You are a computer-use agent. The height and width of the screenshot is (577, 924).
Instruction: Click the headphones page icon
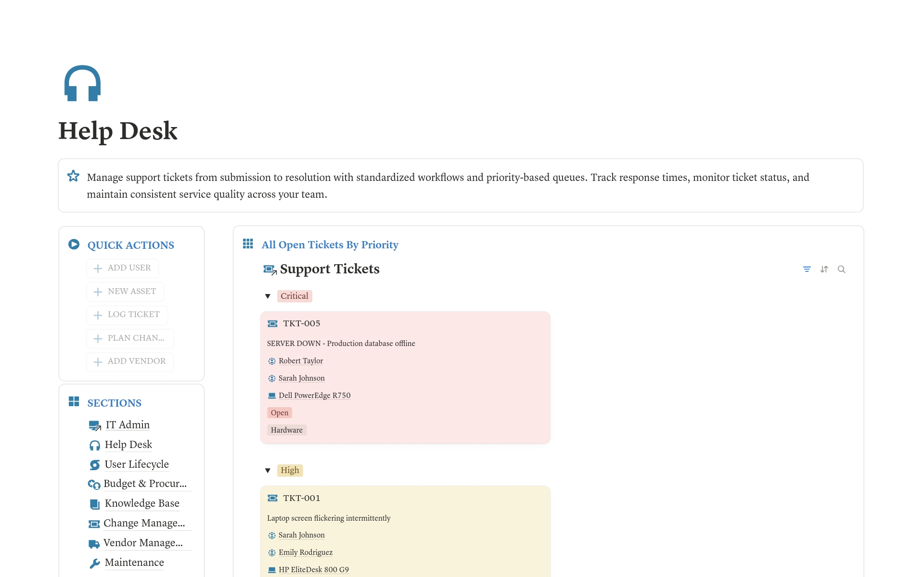(x=82, y=83)
